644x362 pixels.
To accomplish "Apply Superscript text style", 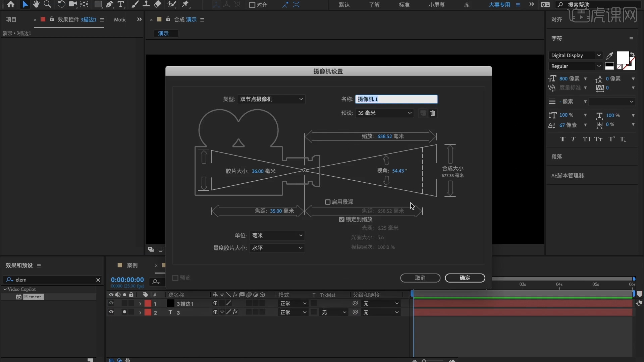I will pos(612,139).
